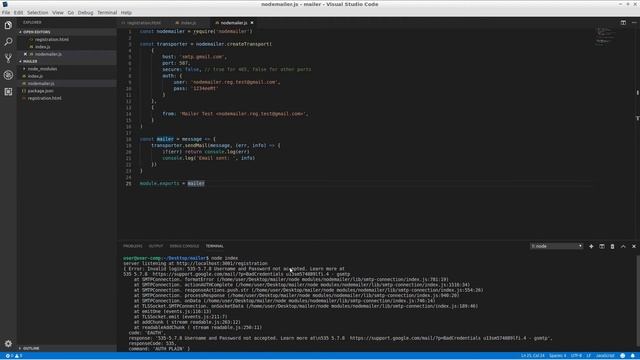Click the terminal vertical scrollbar
The image size is (640, 360).
point(638,302)
